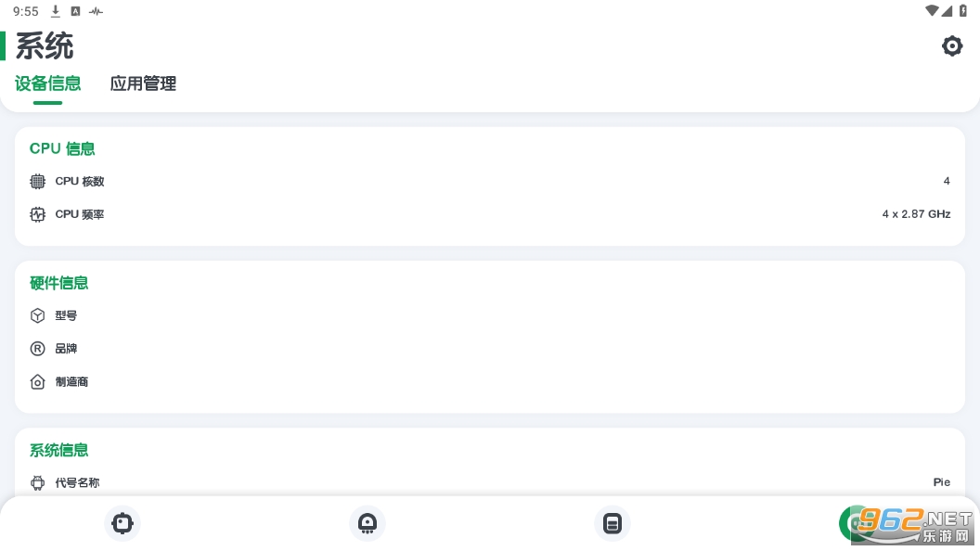
Task: Click the CPU 信息 section heading
Action: click(62, 148)
